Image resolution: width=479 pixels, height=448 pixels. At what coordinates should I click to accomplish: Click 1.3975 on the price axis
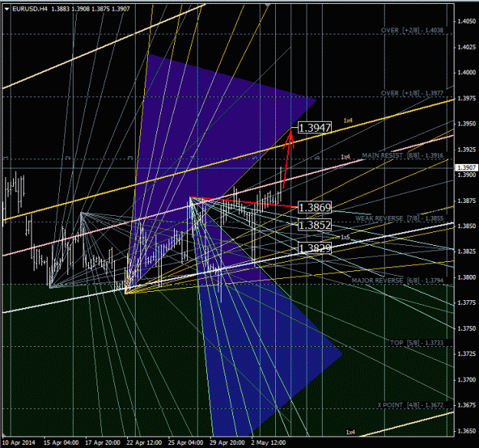(x=467, y=98)
